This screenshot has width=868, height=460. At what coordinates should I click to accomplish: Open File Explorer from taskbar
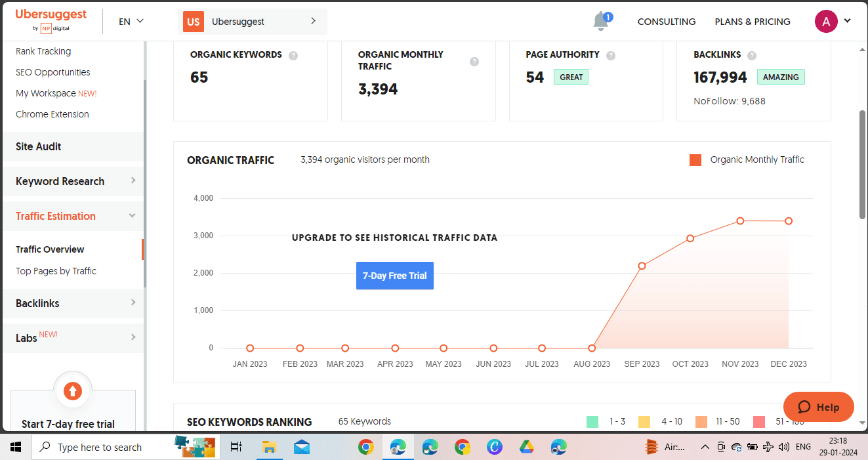(269, 447)
